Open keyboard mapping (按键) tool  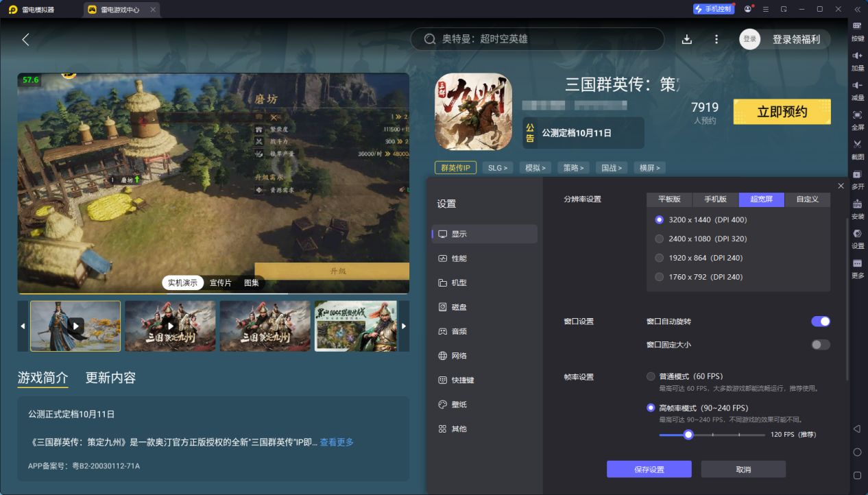click(x=857, y=26)
